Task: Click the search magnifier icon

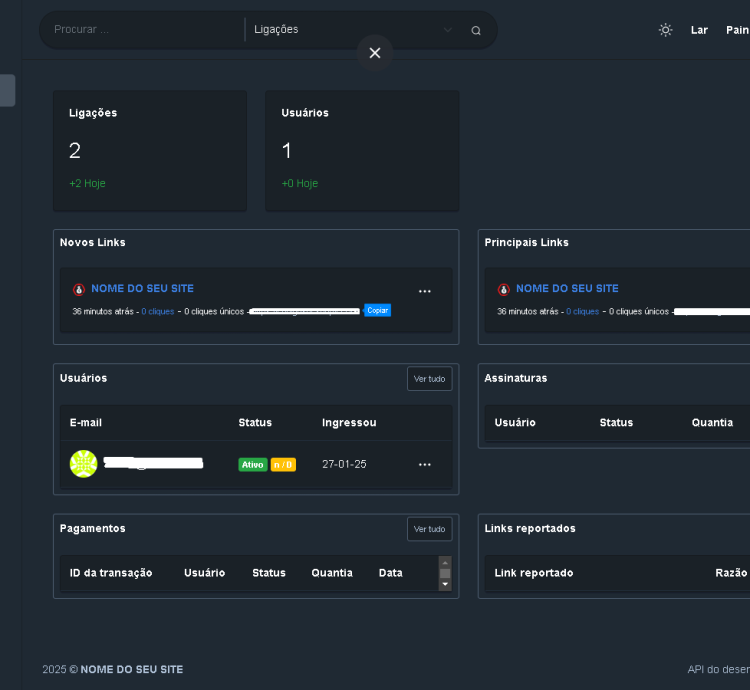Action: [476, 30]
